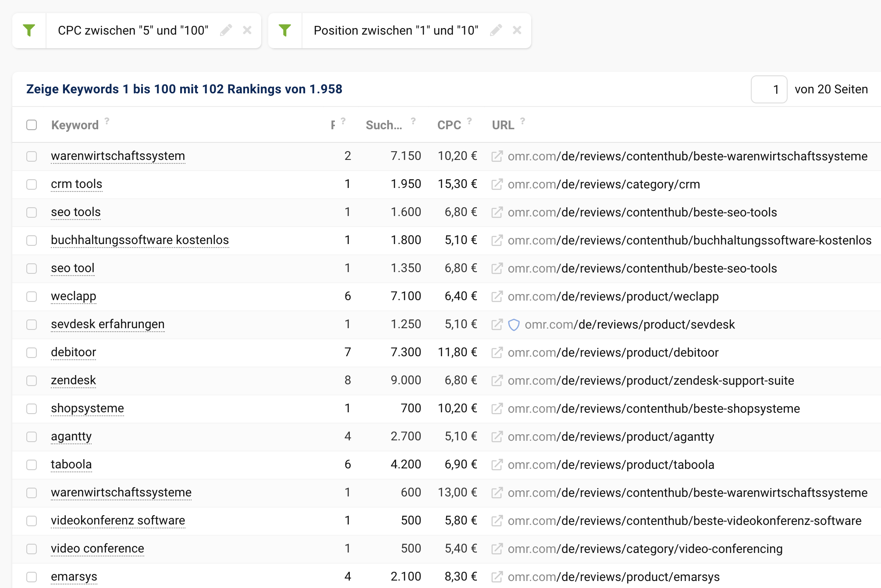Click the Position zwischen "1" und "10" filter label

pos(396,30)
